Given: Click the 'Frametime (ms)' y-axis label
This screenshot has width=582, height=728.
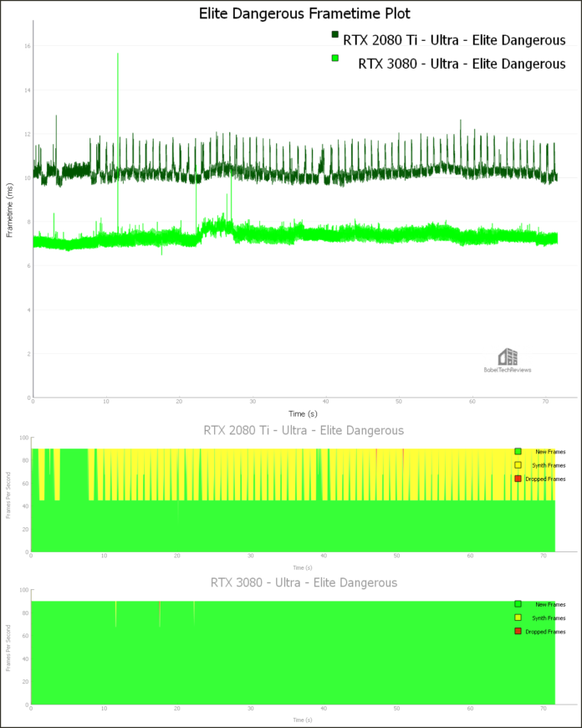Looking at the screenshot, I should [x=10, y=210].
